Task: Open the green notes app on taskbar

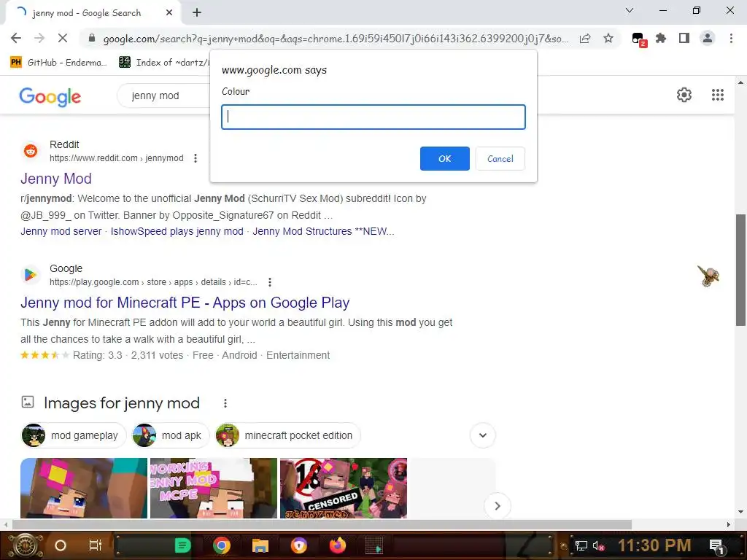Action: (x=182, y=545)
